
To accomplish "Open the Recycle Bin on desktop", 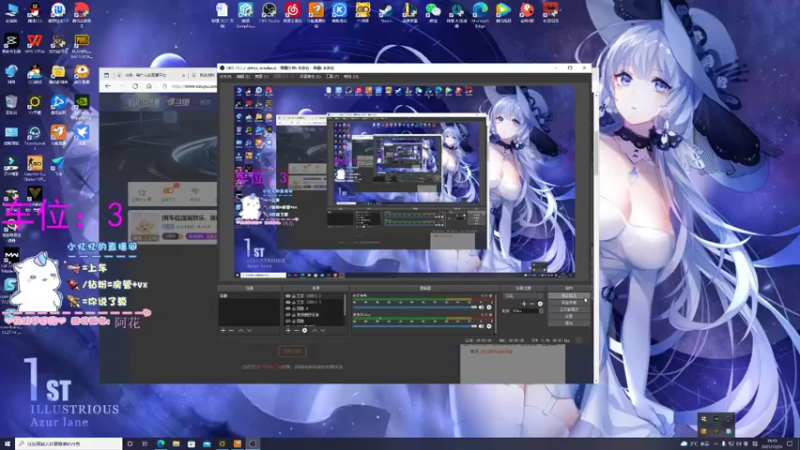I will pyautogui.click(x=11, y=105).
